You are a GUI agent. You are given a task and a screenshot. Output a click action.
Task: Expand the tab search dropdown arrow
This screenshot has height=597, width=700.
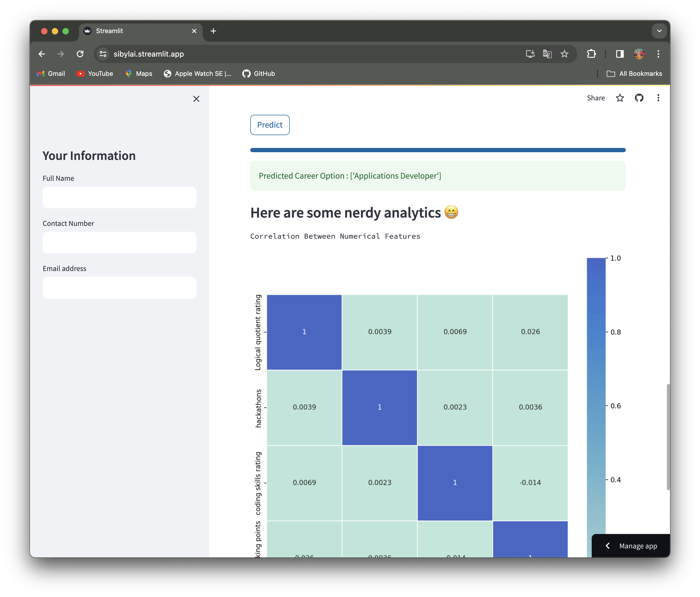pyautogui.click(x=659, y=31)
